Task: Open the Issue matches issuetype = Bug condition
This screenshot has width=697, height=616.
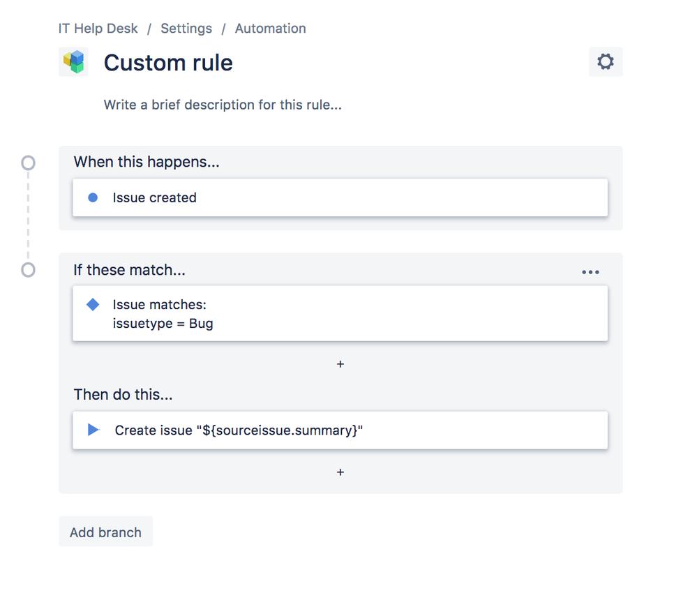Action: 340,314
